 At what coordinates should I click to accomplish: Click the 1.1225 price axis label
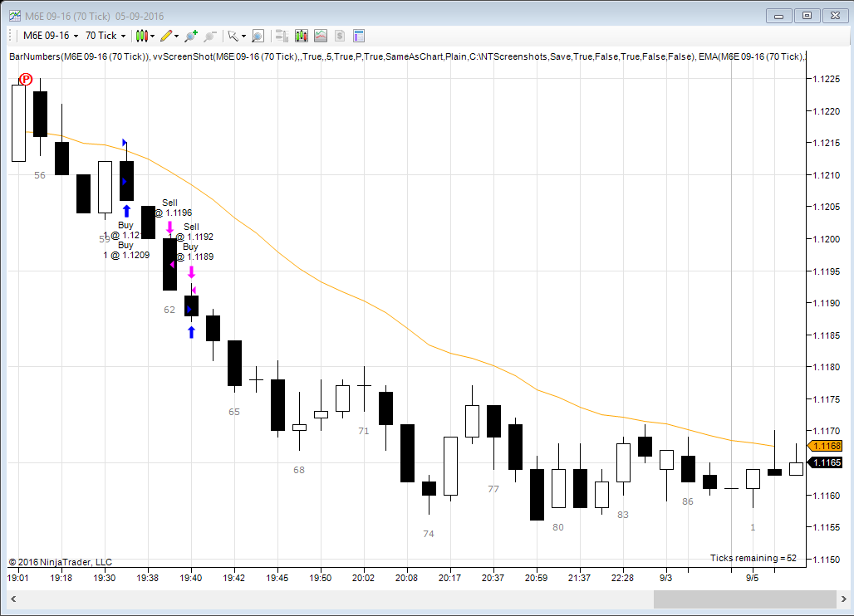tap(827, 80)
